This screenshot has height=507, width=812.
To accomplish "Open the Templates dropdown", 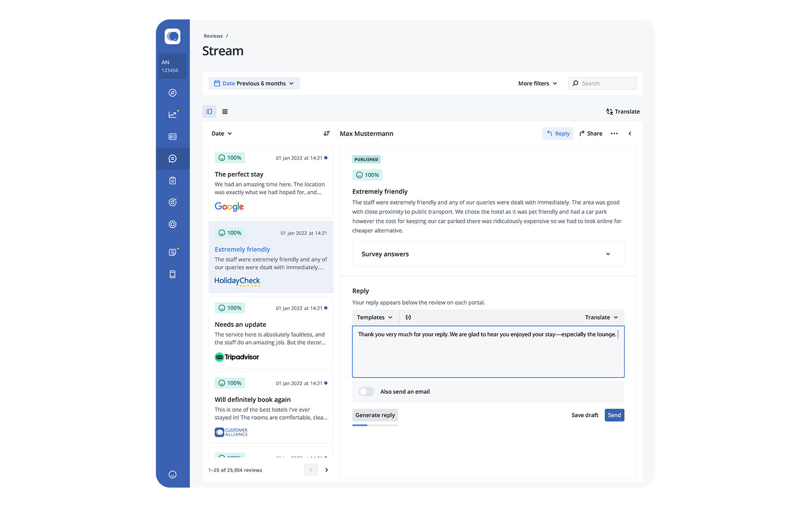I will (x=375, y=317).
